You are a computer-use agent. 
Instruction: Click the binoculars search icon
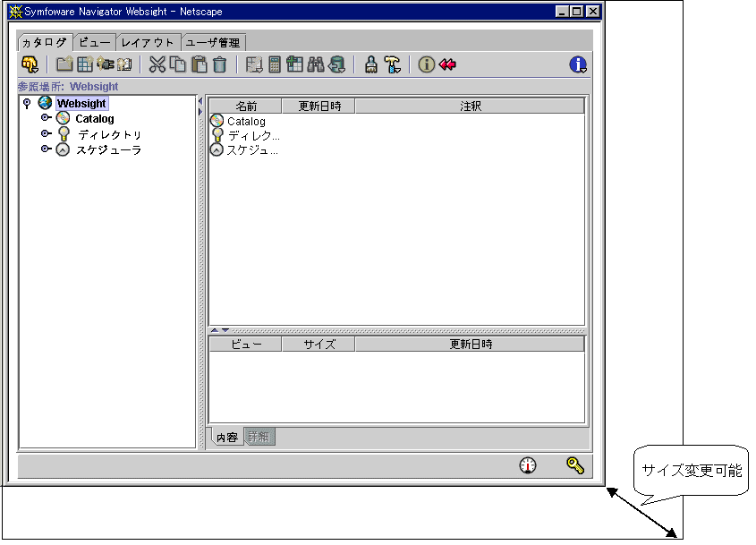(x=316, y=64)
